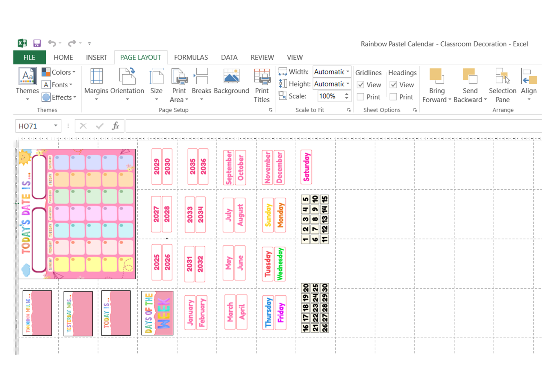Disable View for Headings
555x392 pixels.
(x=394, y=85)
